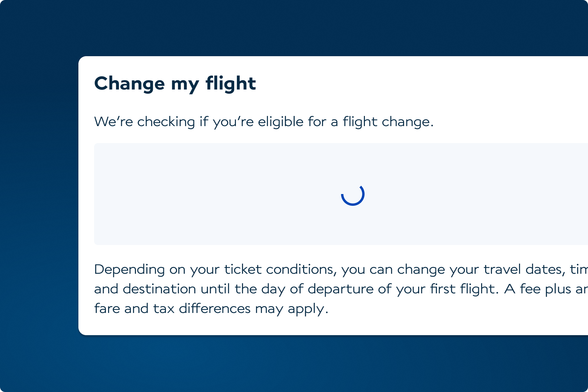This screenshot has width=588, height=392.
Task: Click the word "eligible" in the status message
Action: (281, 122)
